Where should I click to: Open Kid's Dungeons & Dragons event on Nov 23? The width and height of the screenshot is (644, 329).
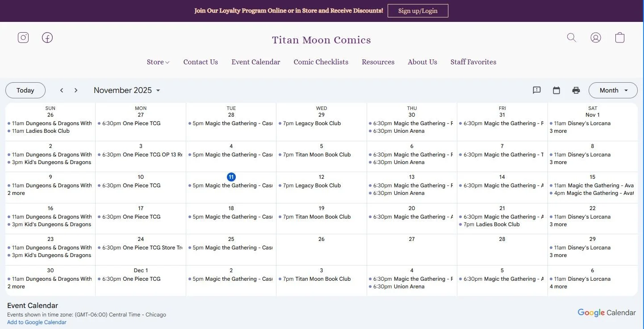pyautogui.click(x=50, y=255)
